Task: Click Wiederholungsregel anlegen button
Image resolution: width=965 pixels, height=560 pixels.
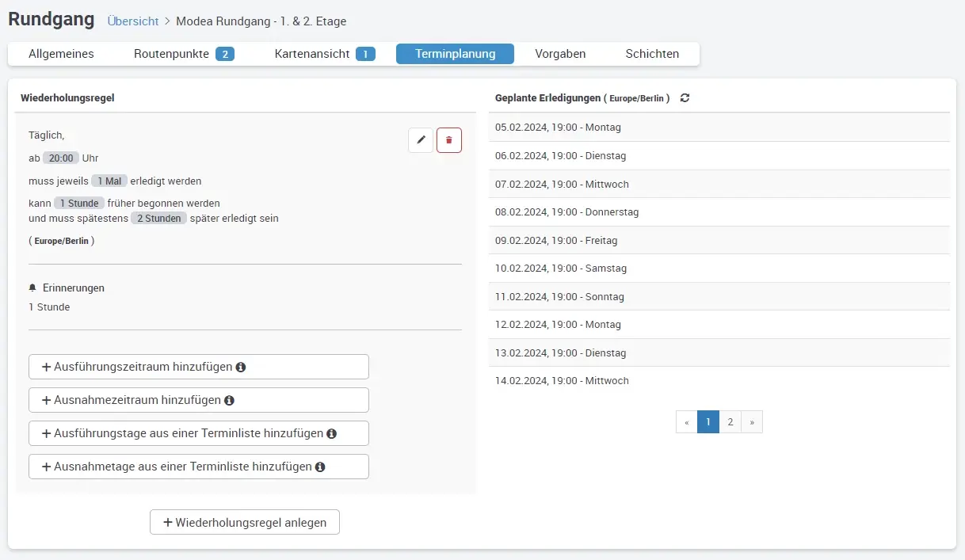Action: click(245, 522)
